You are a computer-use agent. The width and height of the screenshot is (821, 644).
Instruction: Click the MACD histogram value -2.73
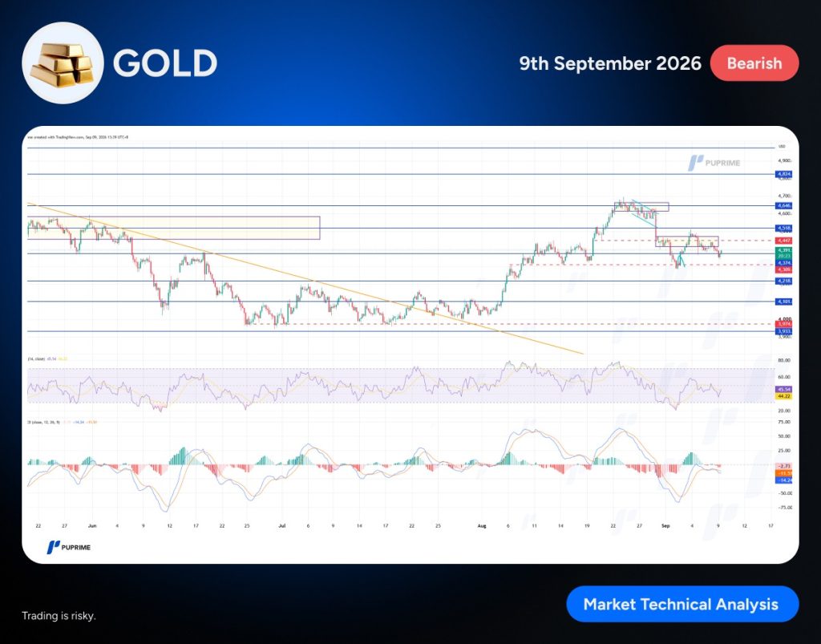(x=784, y=466)
